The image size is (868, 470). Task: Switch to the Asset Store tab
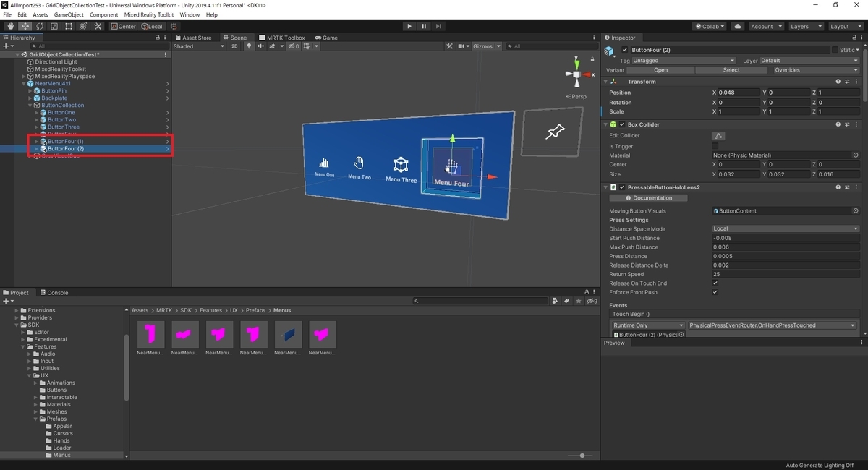(x=192, y=38)
